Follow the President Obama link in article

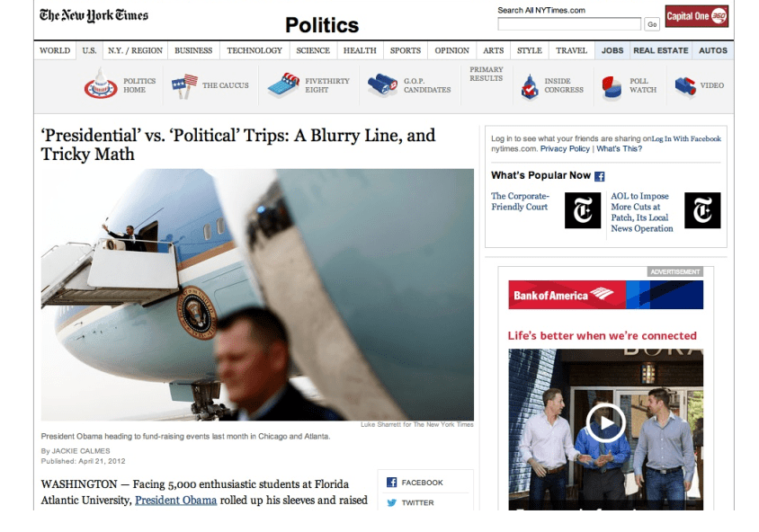tap(175, 500)
